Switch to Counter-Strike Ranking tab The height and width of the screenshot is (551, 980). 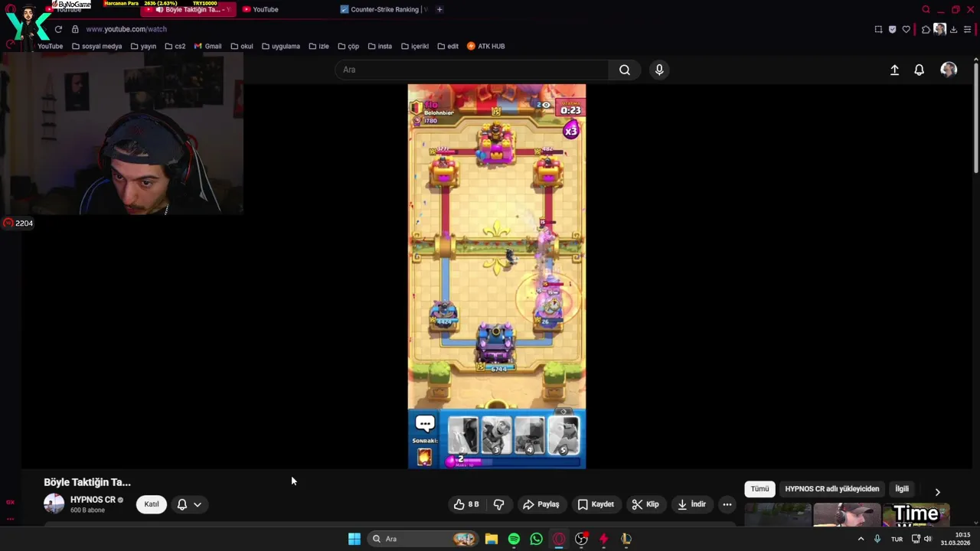coord(383,9)
